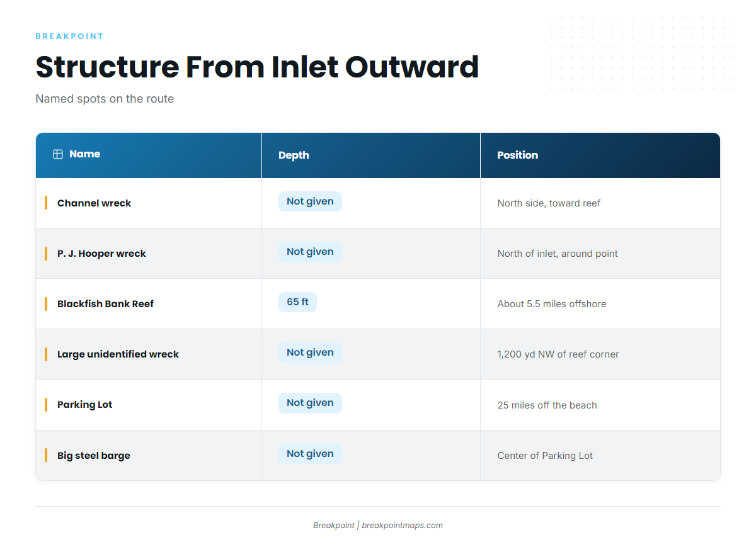Choose the Parking Lot entry
The height and width of the screenshot is (547, 756).
[x=84, y=405]
